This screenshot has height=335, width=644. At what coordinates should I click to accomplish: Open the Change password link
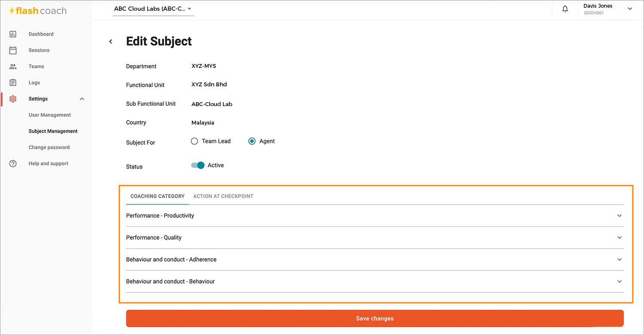pos(49,147)
